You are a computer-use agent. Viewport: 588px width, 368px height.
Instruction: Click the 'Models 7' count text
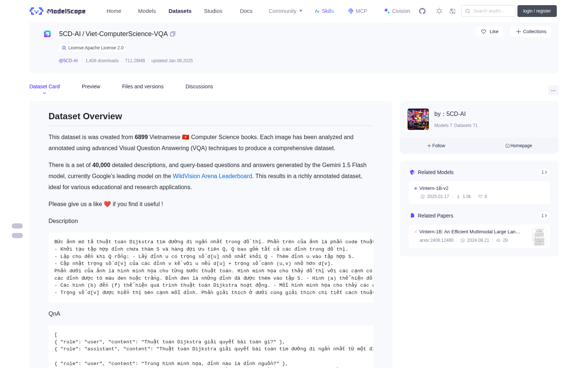(443, 125)
